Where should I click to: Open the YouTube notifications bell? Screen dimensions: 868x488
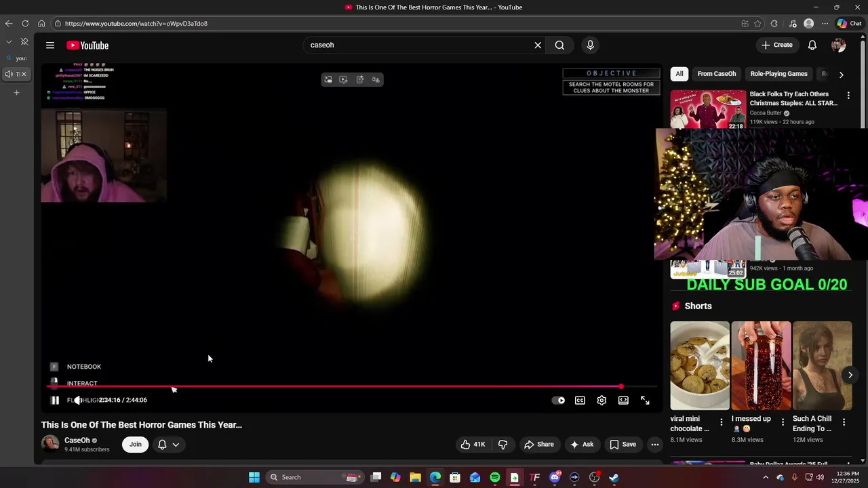(x=812, y=45)
